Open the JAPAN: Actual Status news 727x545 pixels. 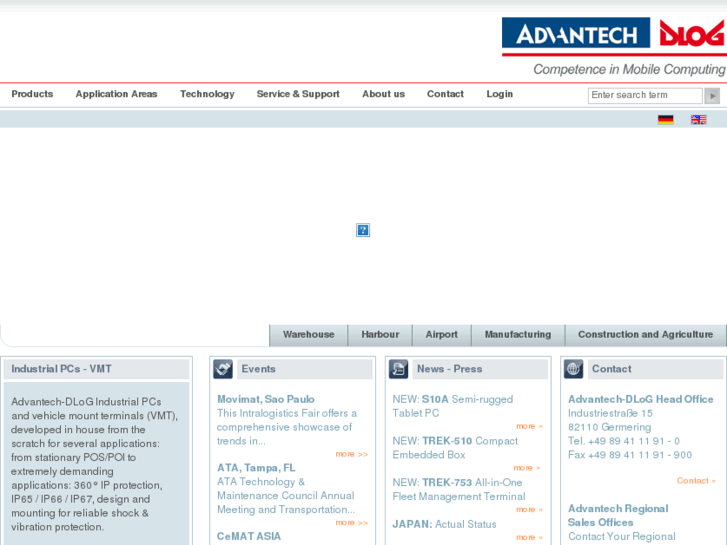click(x=444, y=525)
